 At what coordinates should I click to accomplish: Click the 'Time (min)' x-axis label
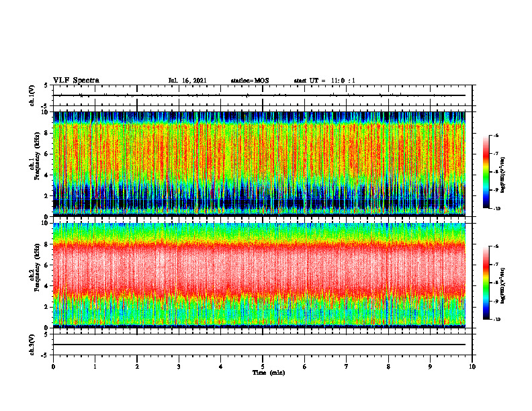[269, 373]
